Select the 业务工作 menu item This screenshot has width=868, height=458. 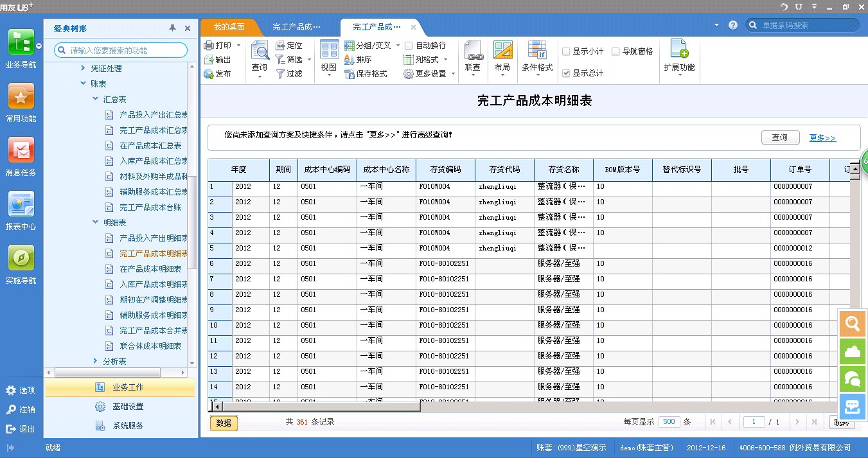click(x=120, y=387)
